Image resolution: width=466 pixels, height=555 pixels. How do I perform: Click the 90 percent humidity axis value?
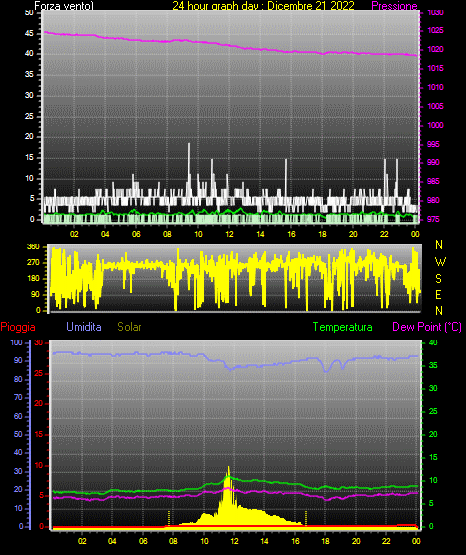tap(18, 360)
